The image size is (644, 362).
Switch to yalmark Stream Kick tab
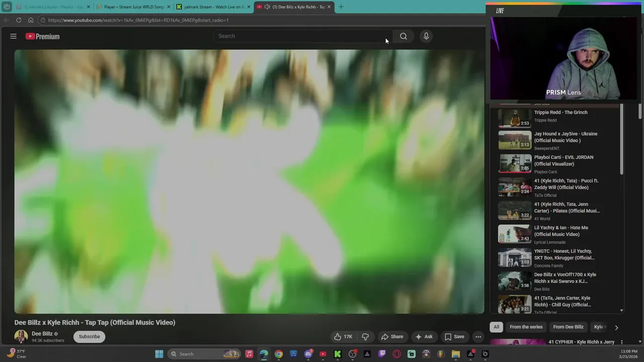[x=214, y=7]
